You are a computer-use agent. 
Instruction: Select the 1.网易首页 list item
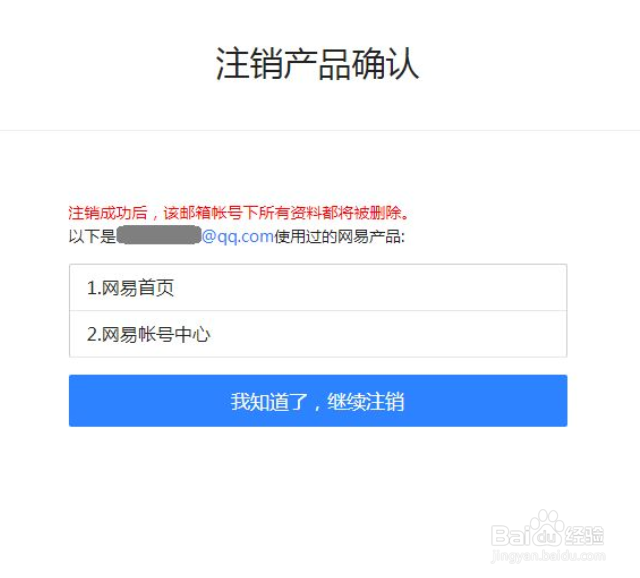pyautogui.click(x=318, y=288)
